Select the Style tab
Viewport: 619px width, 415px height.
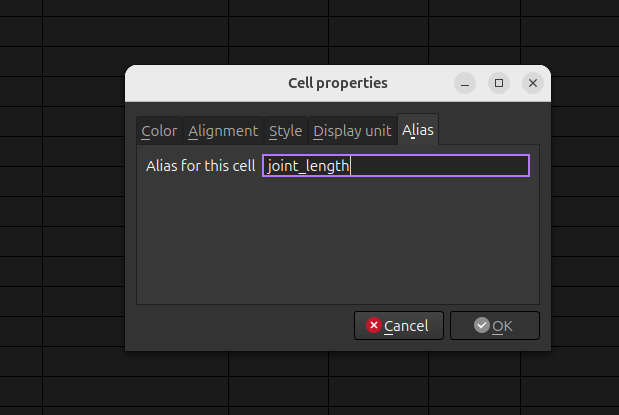pyautogui.click(x=285, y=131)
